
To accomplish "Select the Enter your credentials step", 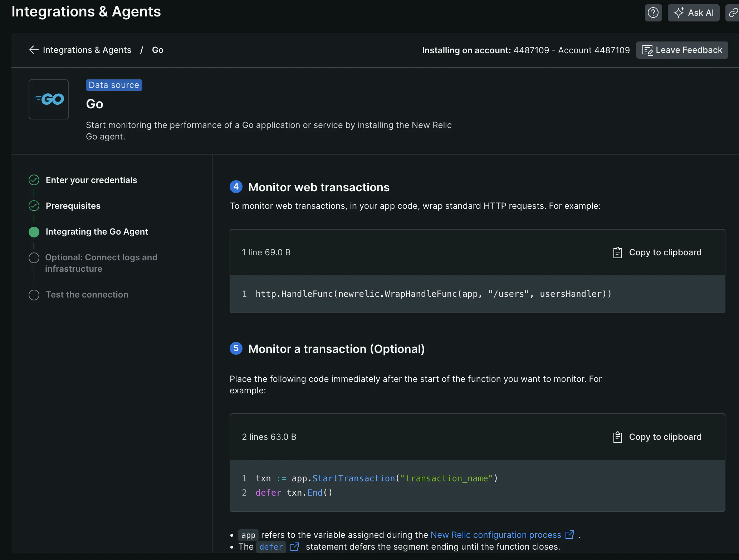I will point(91,180).
